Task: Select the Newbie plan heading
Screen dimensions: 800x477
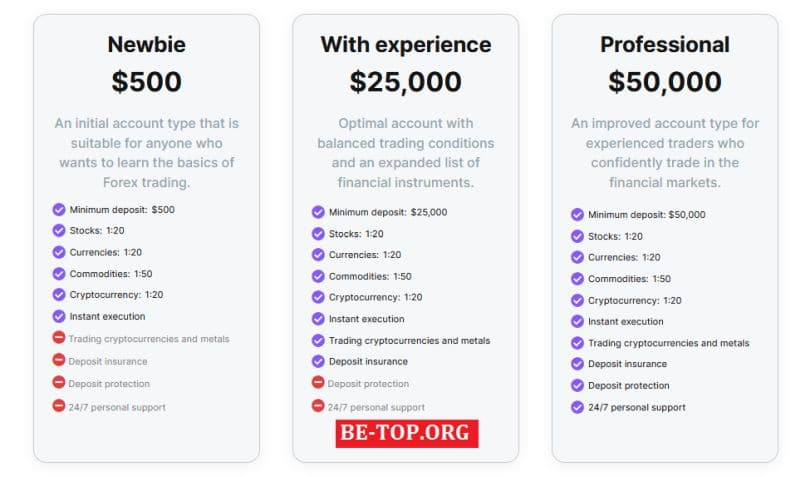Action: click(x=146, y=45)
